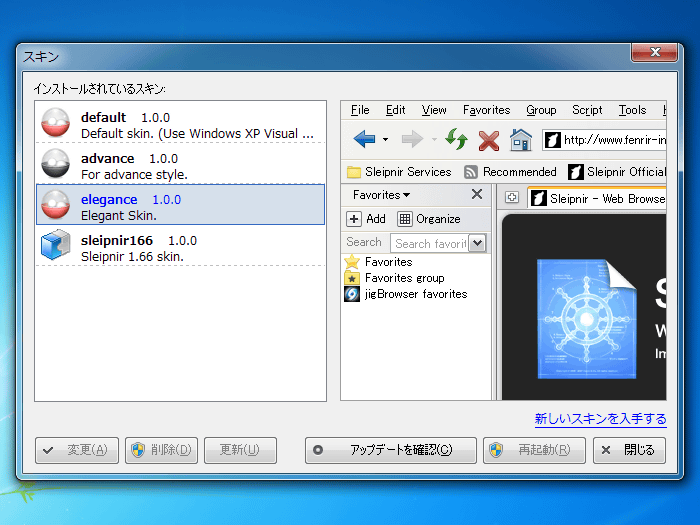Click the アップデートを確認(C) button
The height and width of the screenshot is (525, 700).
(391, 450)
